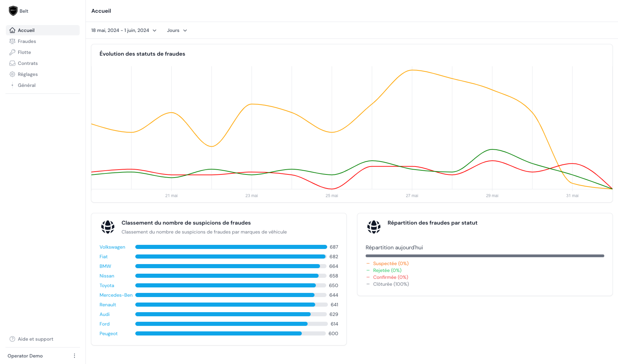Click the BMW brand link
Image resolution: width=618 pixels, height=364 pixels.
click(105, 266)
